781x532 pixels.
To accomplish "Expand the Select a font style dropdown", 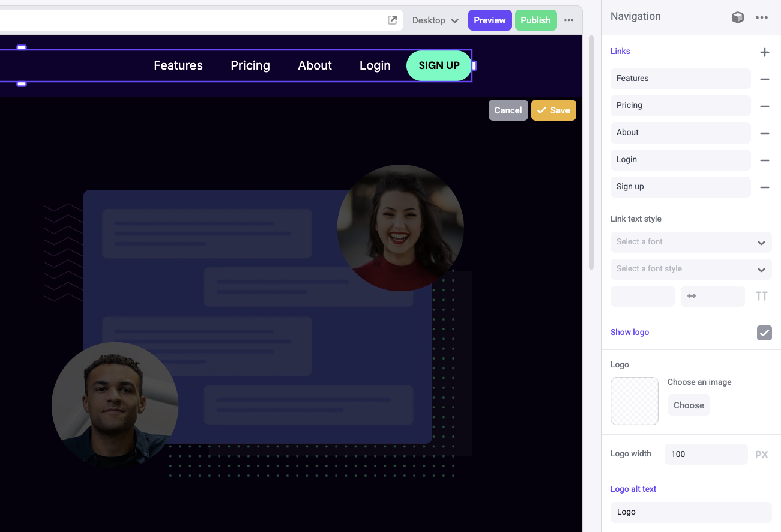I will pos(691,269).
